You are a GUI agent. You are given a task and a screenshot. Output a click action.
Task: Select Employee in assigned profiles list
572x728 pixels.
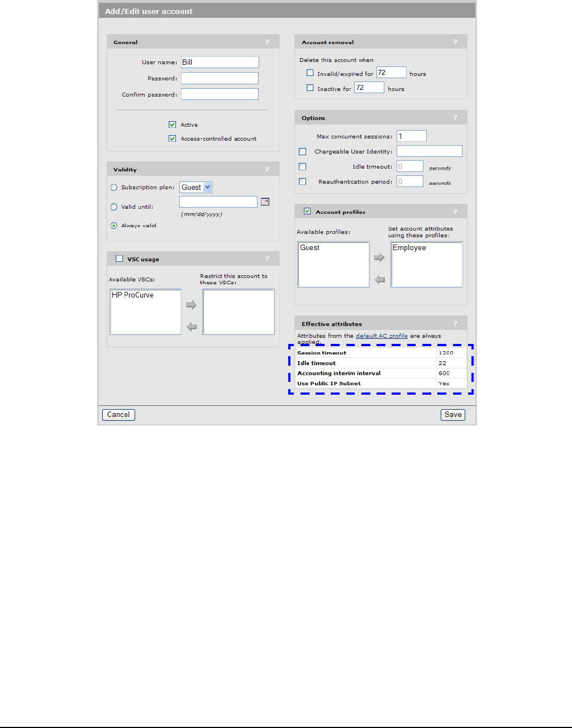point(409,247)
